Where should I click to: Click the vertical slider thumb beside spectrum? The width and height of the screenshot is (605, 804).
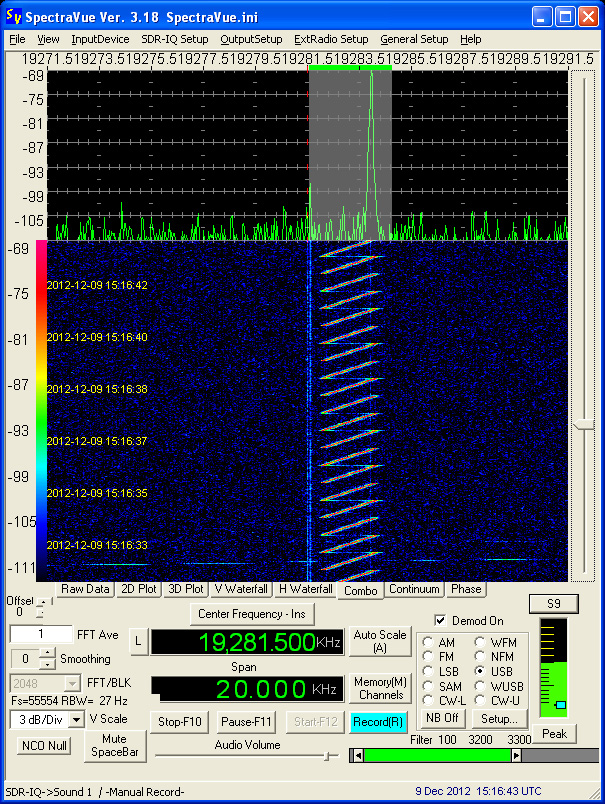pos(583,425)
